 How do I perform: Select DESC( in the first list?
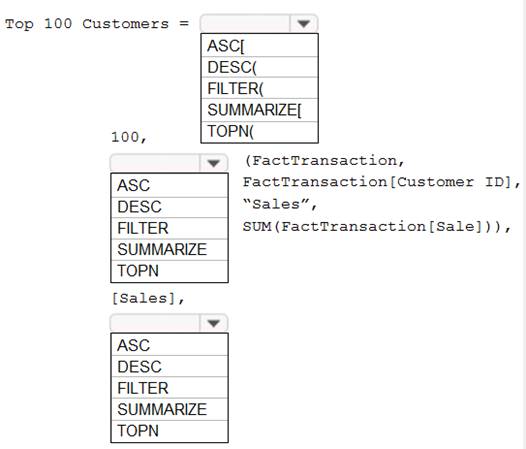(x=259, y=67)
